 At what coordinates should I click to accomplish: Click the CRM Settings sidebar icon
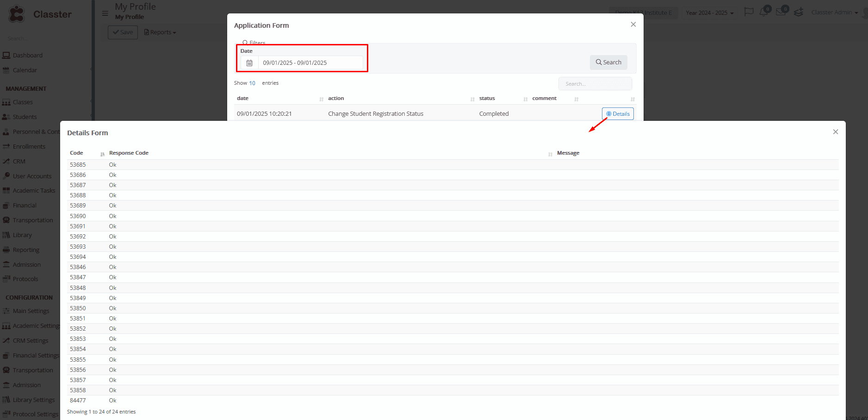6,340
